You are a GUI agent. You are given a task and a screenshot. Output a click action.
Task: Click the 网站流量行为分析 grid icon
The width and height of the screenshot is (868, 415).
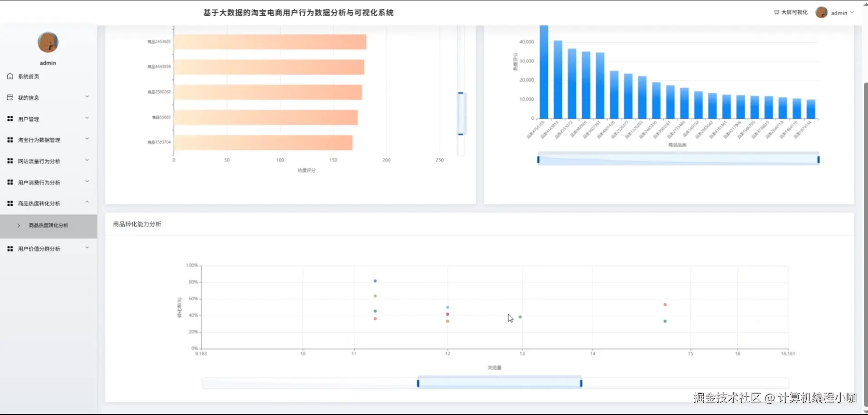[10, 161]
